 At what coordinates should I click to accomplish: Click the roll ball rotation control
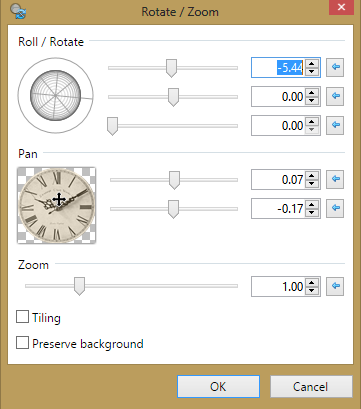56,96
